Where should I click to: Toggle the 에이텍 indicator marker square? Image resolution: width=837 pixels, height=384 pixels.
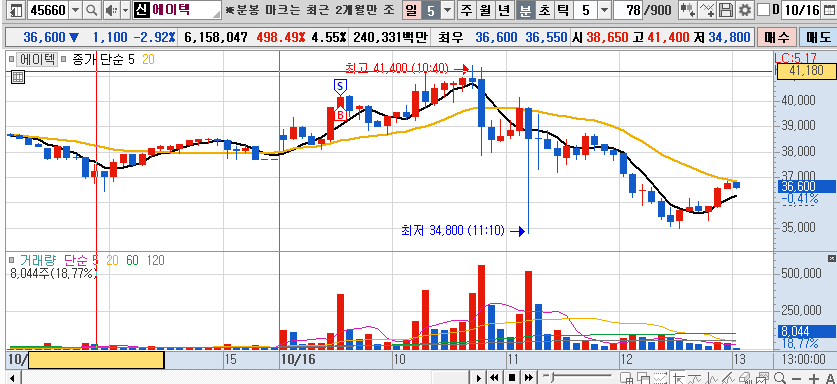tap(10, 59)
